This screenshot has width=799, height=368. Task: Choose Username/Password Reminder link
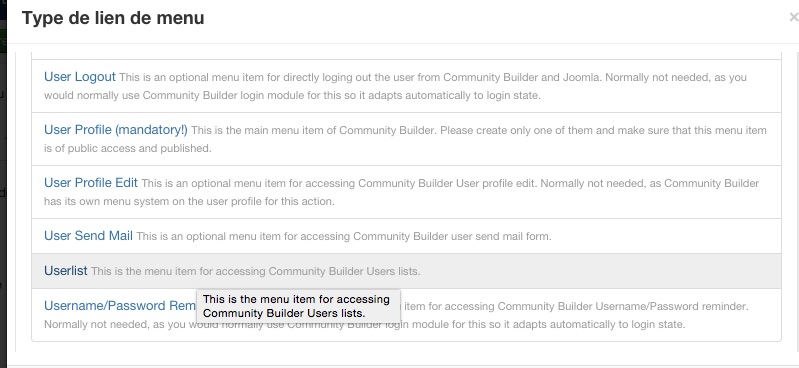tap(120, 305)
